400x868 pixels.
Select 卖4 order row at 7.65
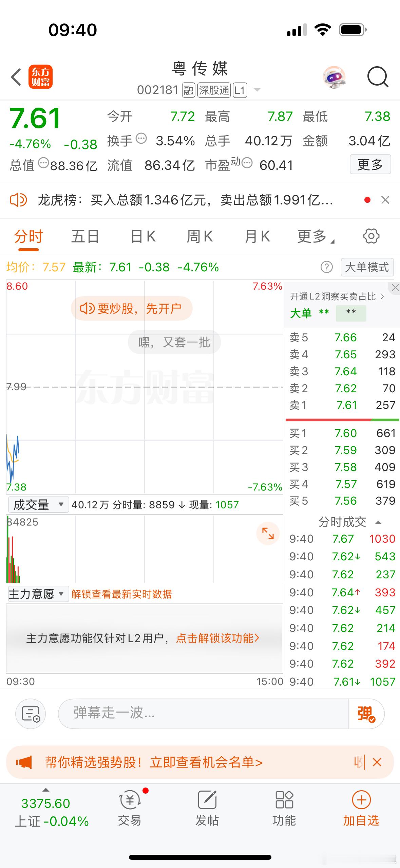(342, 354)
